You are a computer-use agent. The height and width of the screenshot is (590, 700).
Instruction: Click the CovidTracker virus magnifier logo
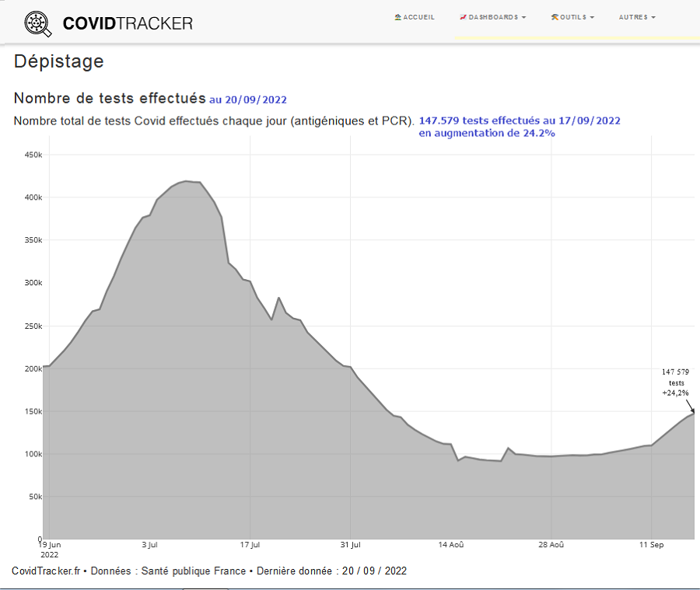pos(37,23)
